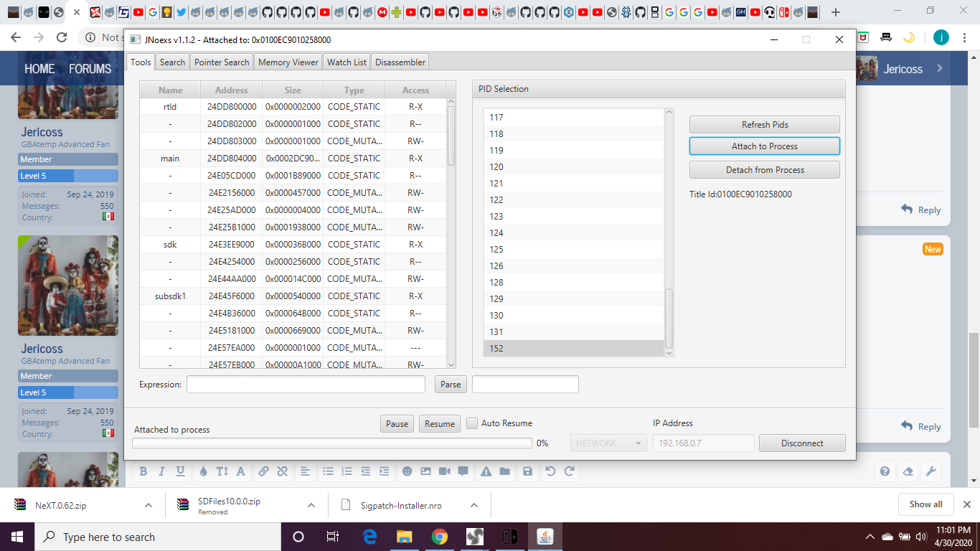Remove link with the unlink icon
Screen dimensions: 980x551
[x=282, y=471]
